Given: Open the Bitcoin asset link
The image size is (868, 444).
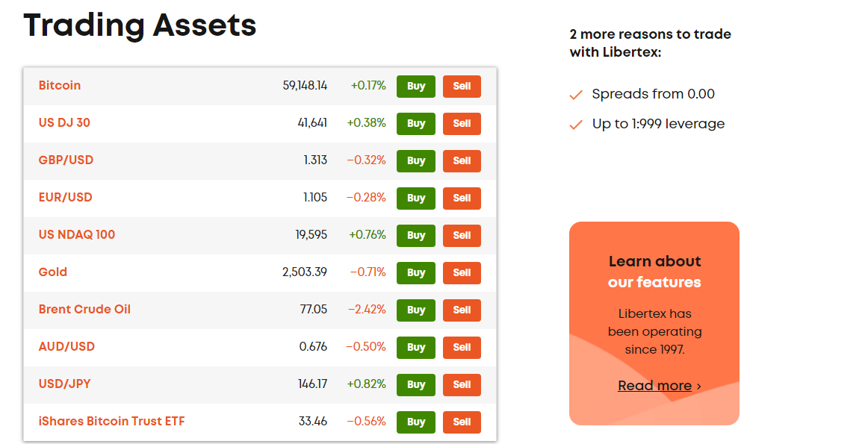Looking at the screenshot, I should pyautogui.click(x=60, y=86).
